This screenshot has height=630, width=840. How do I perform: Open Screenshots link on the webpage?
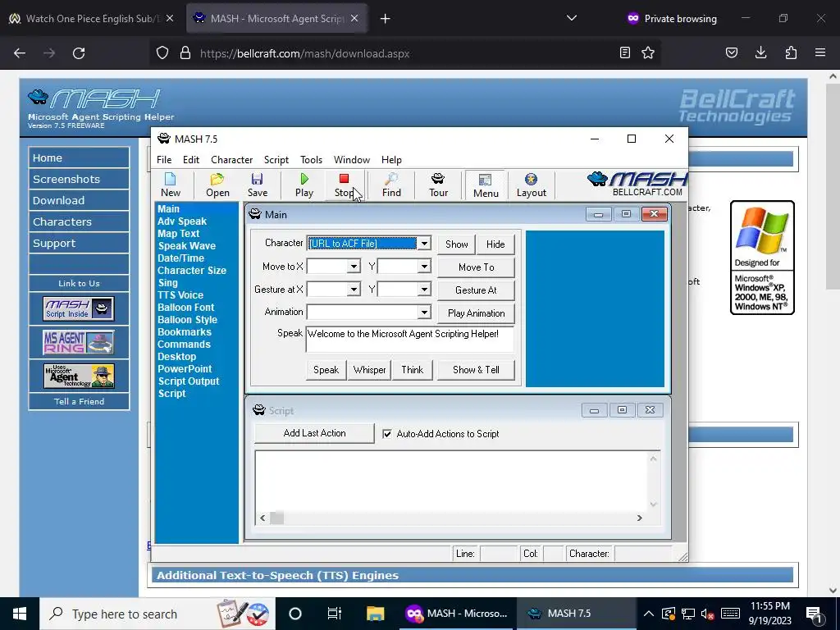(79, 179)
